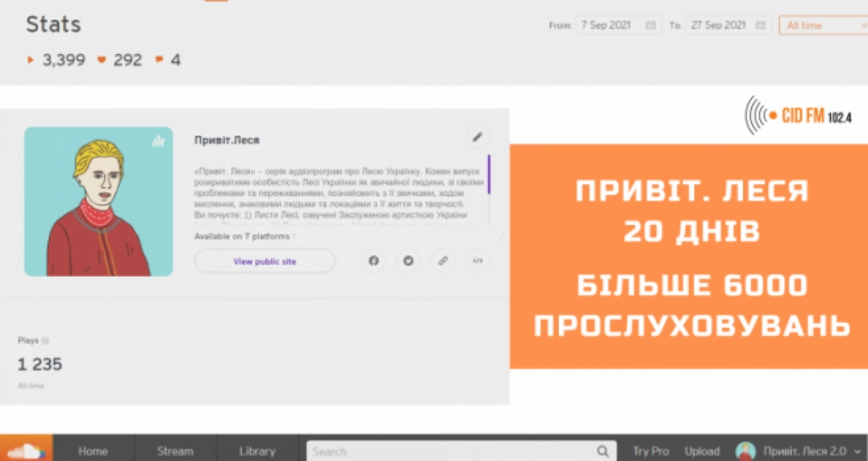Click the SoundCloud logo icon
This screenshot has height=461, width=868.
[x=25, y=449]
